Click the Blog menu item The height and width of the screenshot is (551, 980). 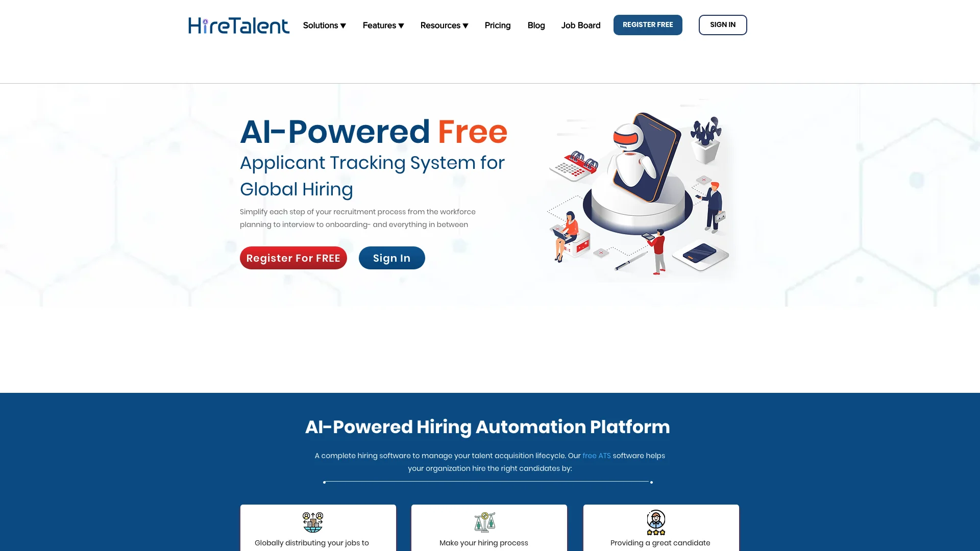tap(536, 25)
